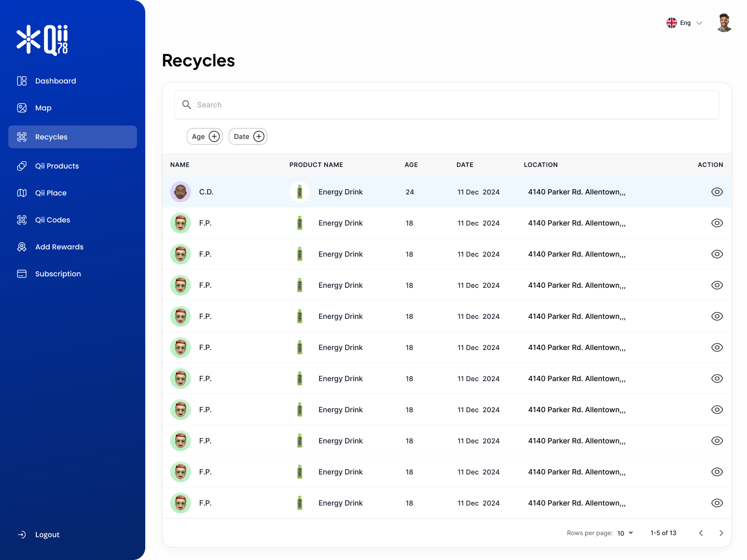View details of C.D. recycle entry
747x560 pixels.
717,192
